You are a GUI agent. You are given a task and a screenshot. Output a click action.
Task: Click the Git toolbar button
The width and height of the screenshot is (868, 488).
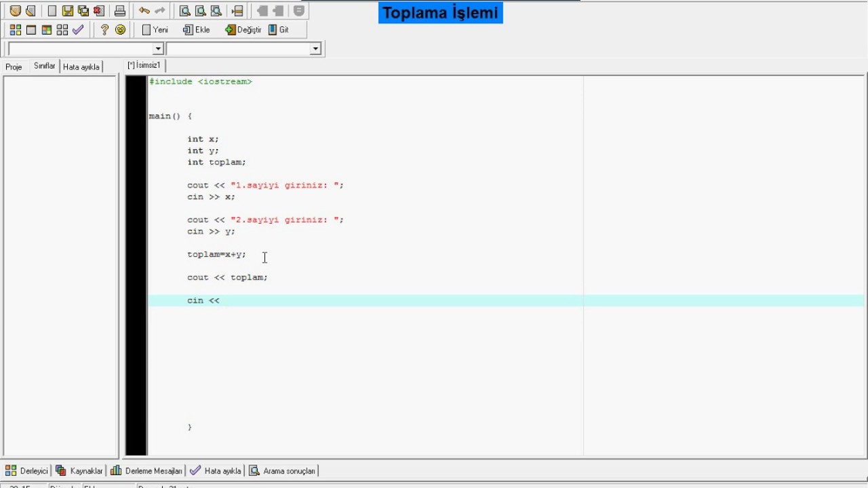[279, 30]
